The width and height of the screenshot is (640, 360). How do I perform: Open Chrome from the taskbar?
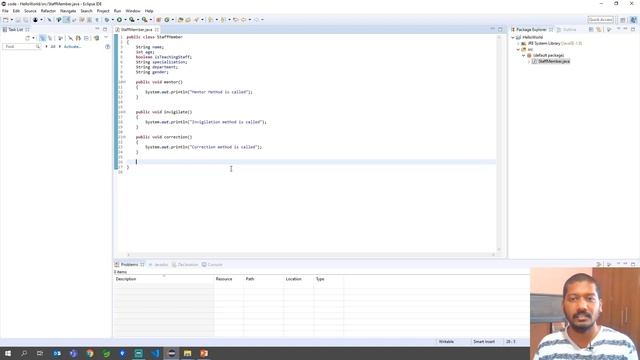point(90,353)
